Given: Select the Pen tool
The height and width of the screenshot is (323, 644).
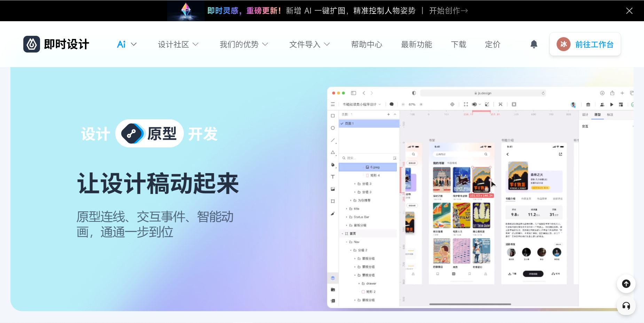Looking at the screenshot, I should (333, 165).
